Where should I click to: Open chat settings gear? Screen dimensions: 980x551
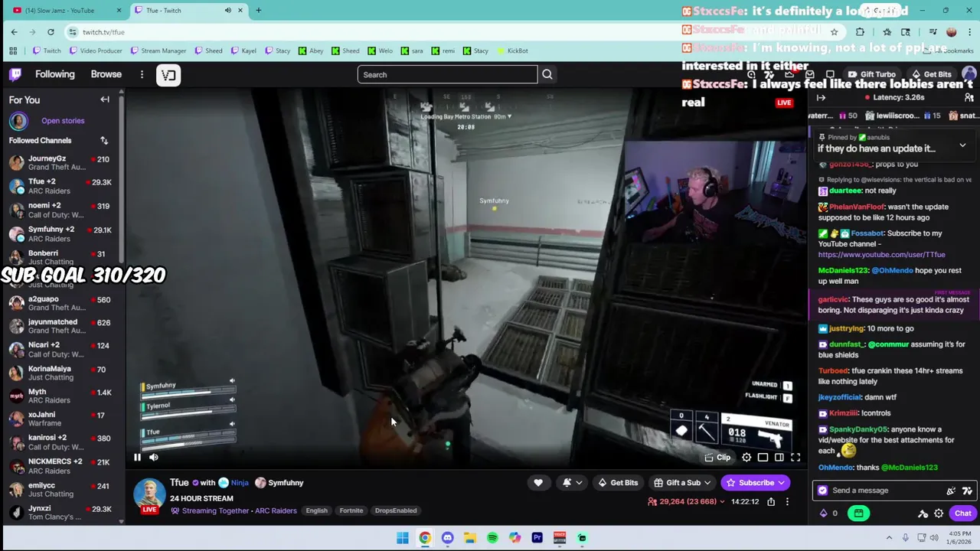pyautogui.click(x=939, y=514)
